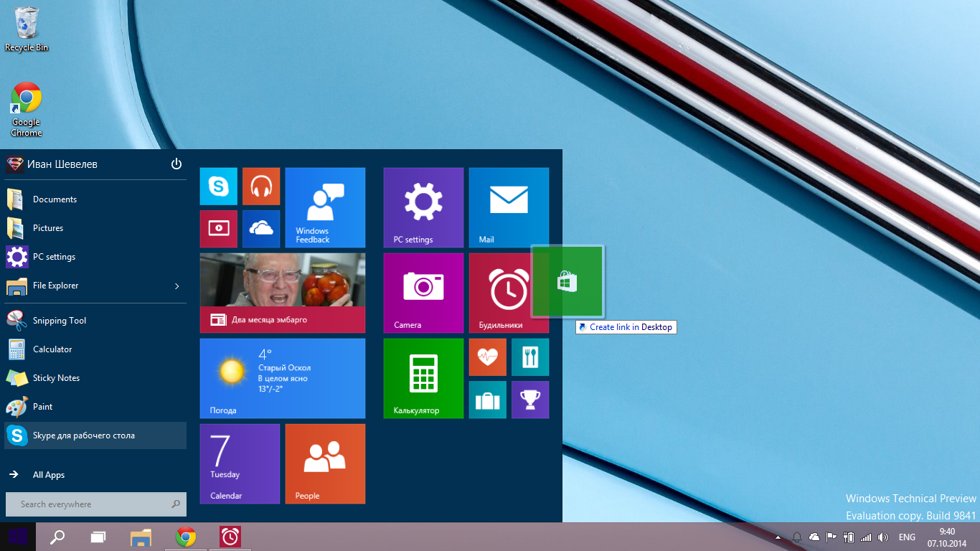Screen dimensions: 980x551
Task: Open File Explorer on the taskbar
Action: (141, 537)
